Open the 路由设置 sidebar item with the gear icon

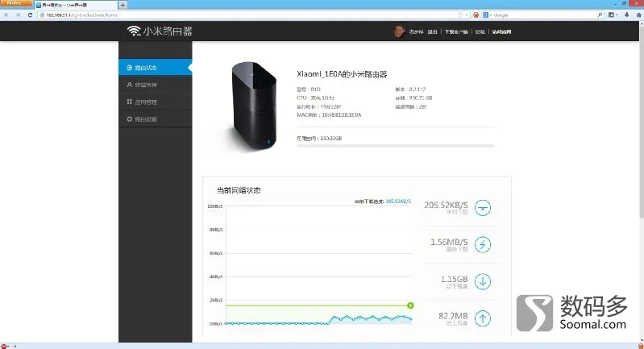pos(156,119)
